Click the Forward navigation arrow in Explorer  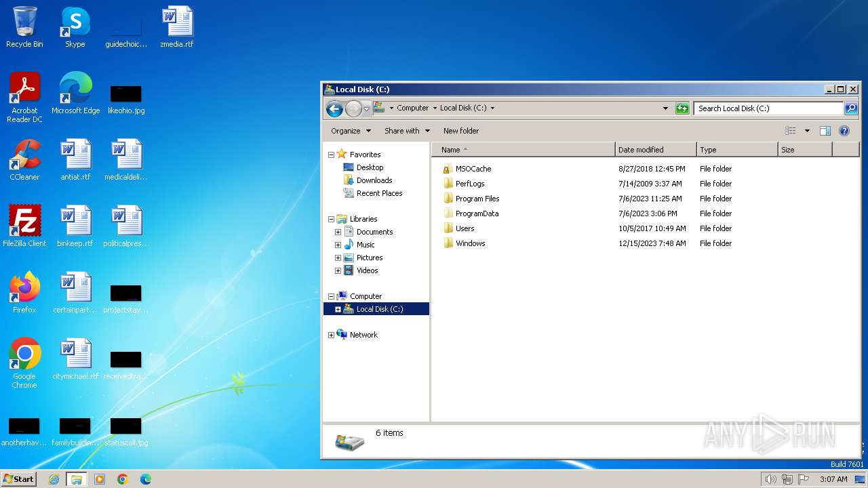pos(353,108)
